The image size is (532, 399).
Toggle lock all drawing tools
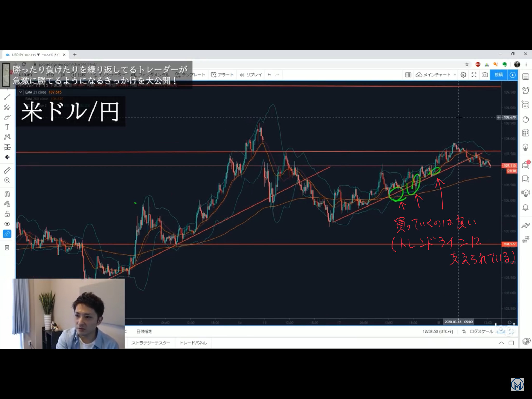point(7,214)
